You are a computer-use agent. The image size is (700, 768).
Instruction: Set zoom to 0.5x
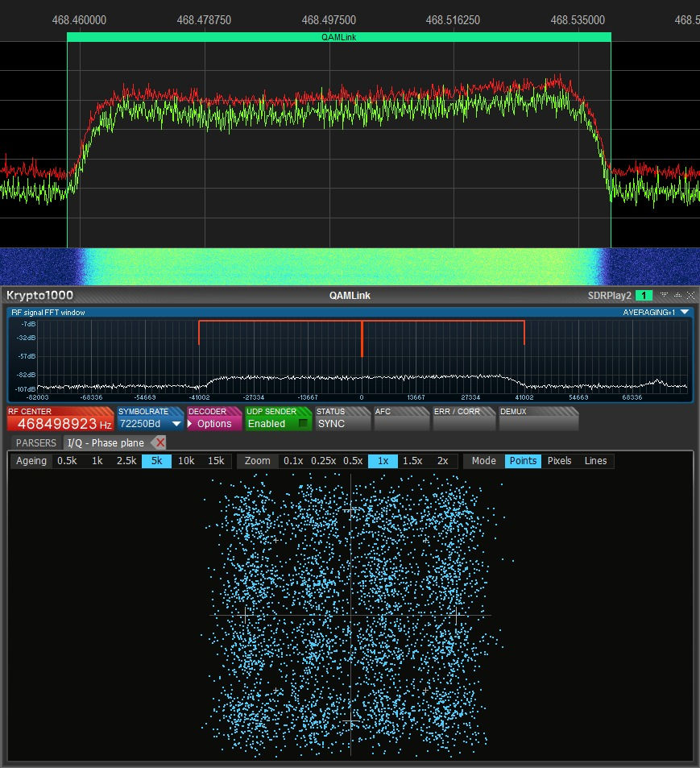click(353, 461)
